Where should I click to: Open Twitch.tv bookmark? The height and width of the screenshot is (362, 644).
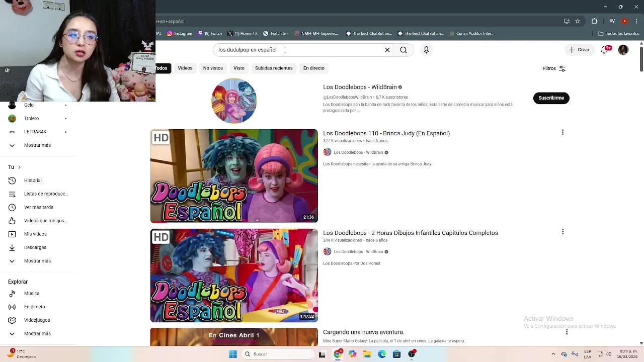tap(275, 34)
